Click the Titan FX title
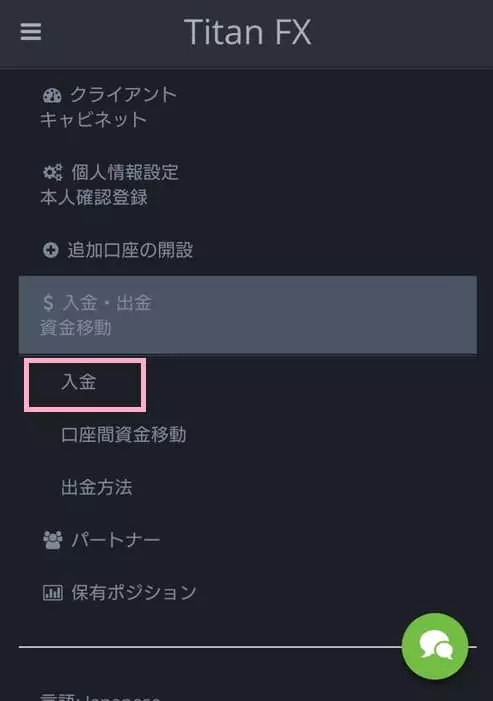493x701 pixels. point(248,32)
